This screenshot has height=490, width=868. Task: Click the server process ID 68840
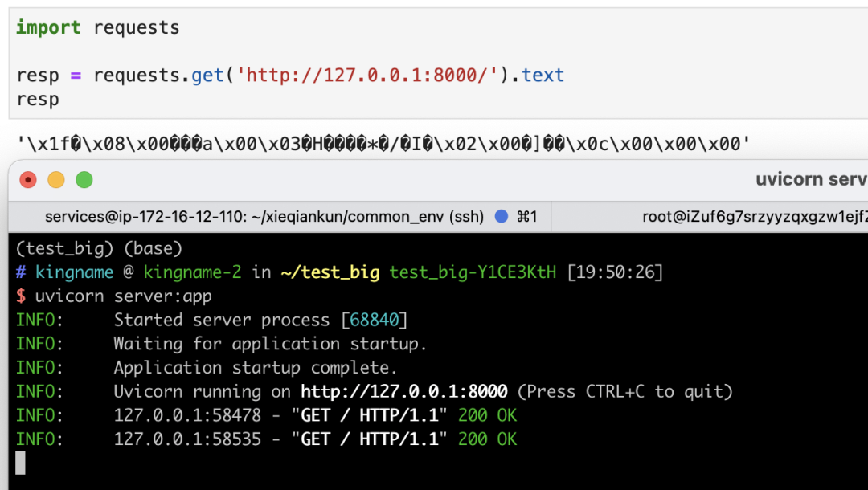tap(375, 320)
